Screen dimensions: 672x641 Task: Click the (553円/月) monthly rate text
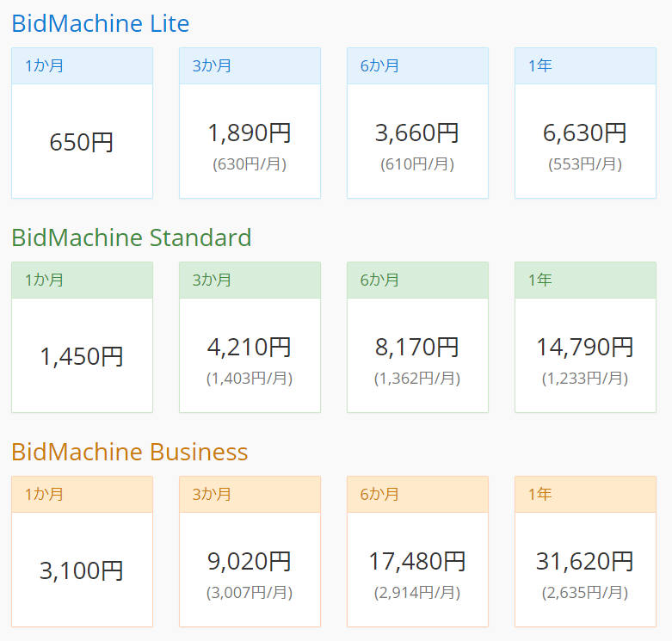[x=585, y=163]
